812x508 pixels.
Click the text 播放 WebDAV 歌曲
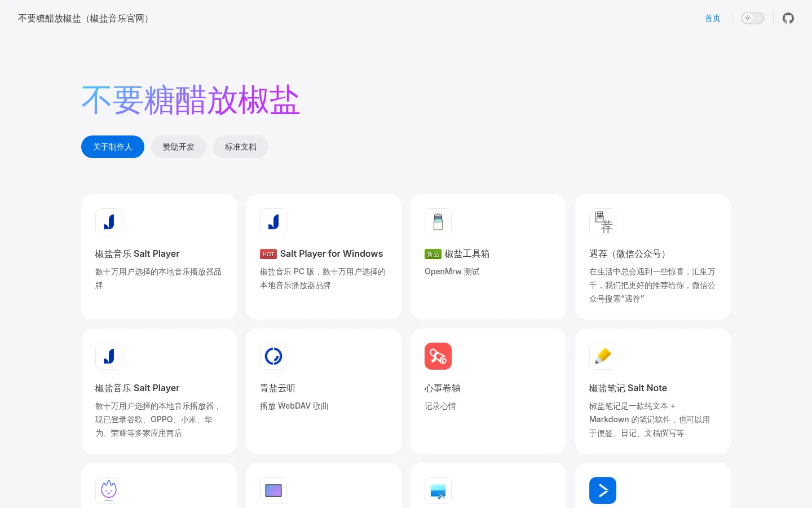coord(294,406)
